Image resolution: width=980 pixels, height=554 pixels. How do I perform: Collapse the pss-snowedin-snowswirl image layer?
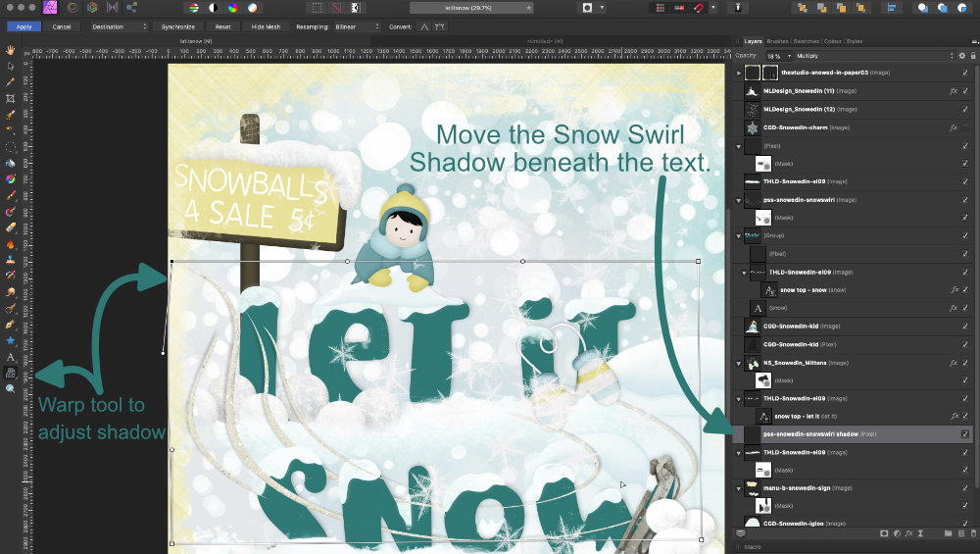click(739, 201)
